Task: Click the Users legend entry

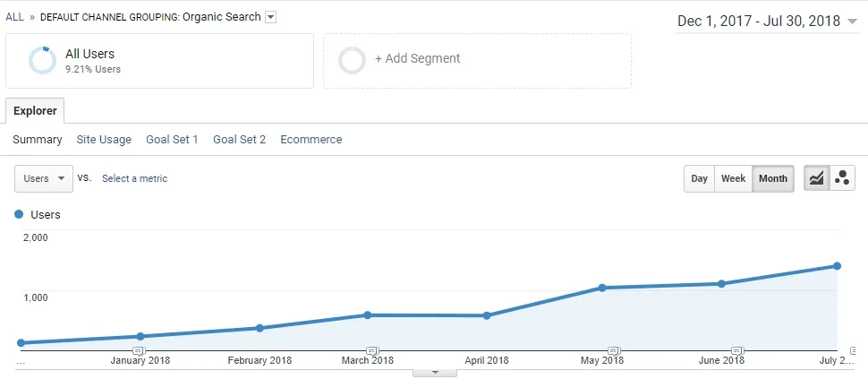Action: point(38,214)
